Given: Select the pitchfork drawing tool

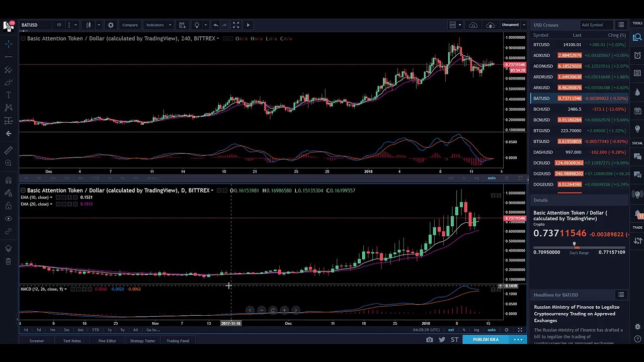Looking at the screenshot, I should pos(9,69).
